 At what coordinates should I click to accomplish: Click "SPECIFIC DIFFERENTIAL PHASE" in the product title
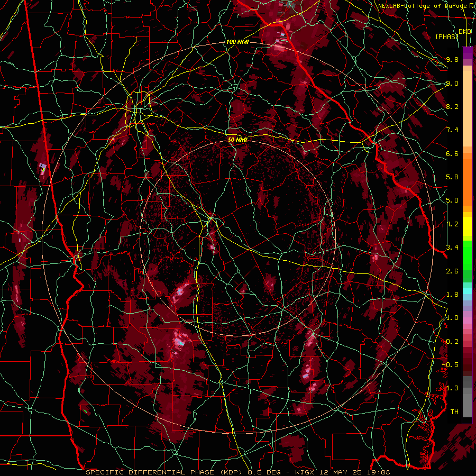point(150,472)
